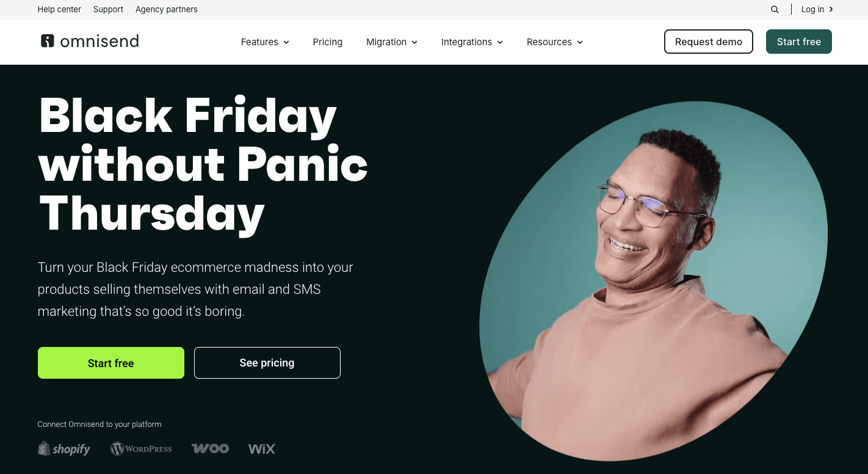The height and width of the screenshot is (474, 868).
Task: Go to the Pricing menu item
Action: tap(328, 42)
